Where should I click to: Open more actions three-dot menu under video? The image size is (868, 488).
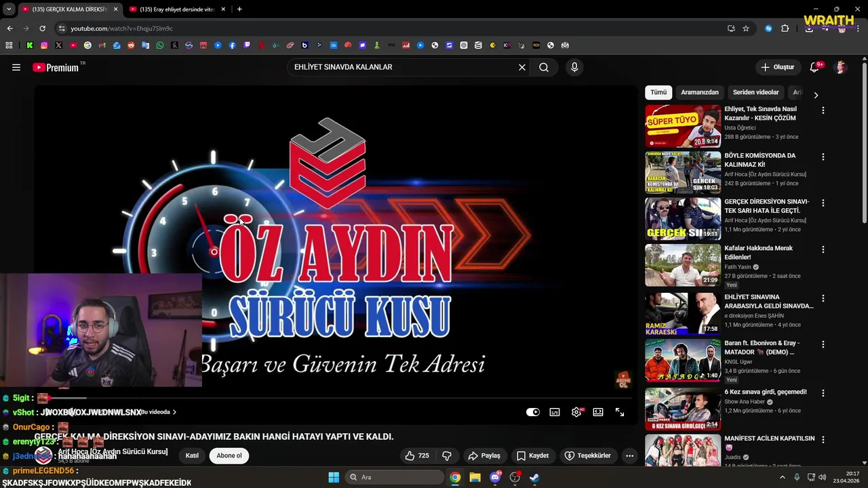pyautogui.click(x=629, y=455)
